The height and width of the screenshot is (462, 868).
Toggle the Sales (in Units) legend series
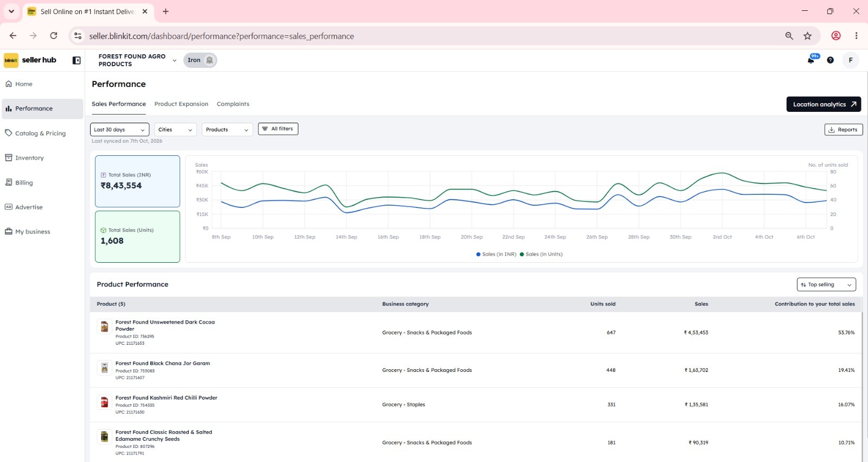pyautogui.click(x=541, y=254)
